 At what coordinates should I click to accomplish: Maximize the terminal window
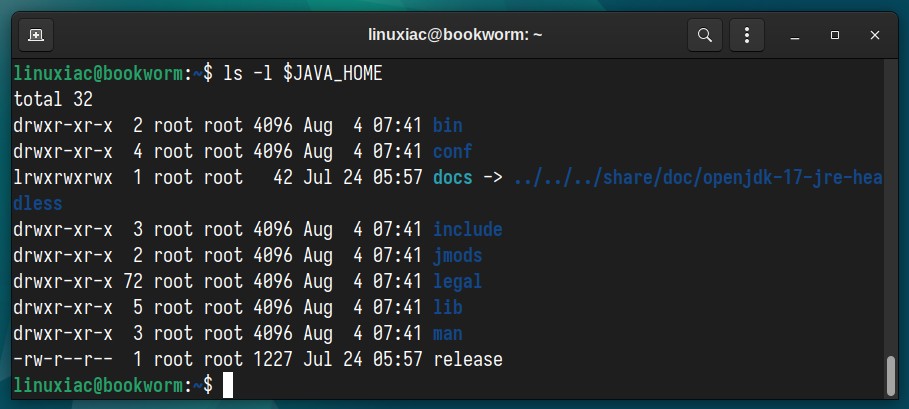pos(835,35)
